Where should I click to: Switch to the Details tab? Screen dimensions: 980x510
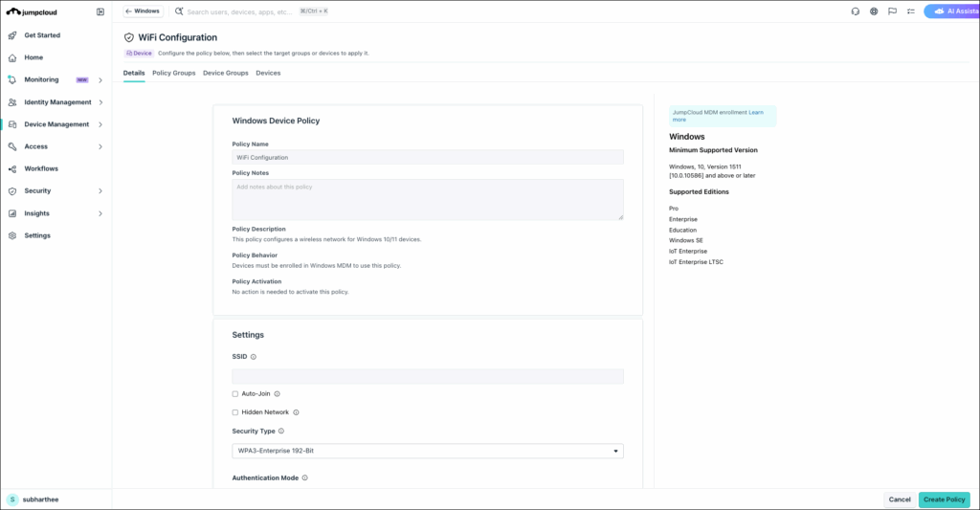(134, 73)
